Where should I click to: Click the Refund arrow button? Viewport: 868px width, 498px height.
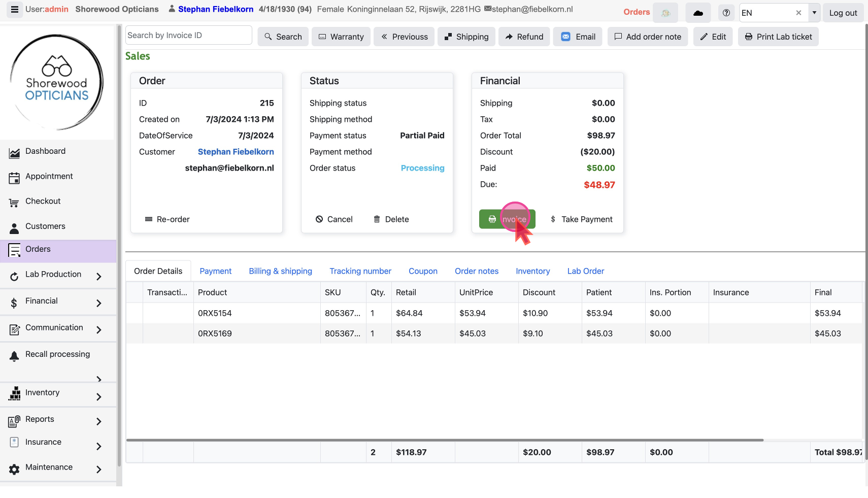(524, 37)
